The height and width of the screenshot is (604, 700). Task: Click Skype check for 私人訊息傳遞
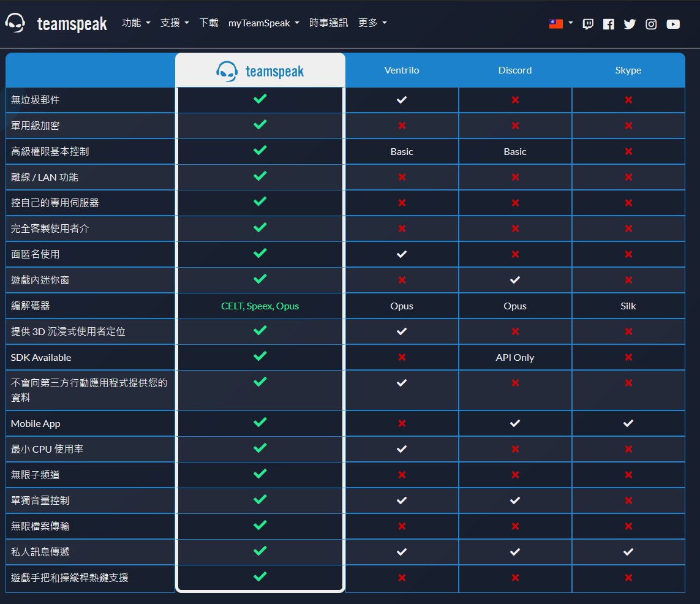click(x=628, y=552)
